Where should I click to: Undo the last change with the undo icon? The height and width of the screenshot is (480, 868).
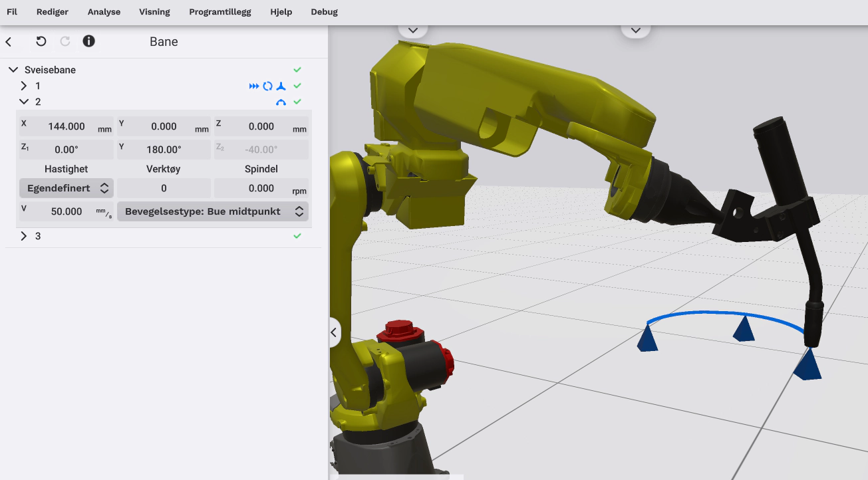(41, 42)
